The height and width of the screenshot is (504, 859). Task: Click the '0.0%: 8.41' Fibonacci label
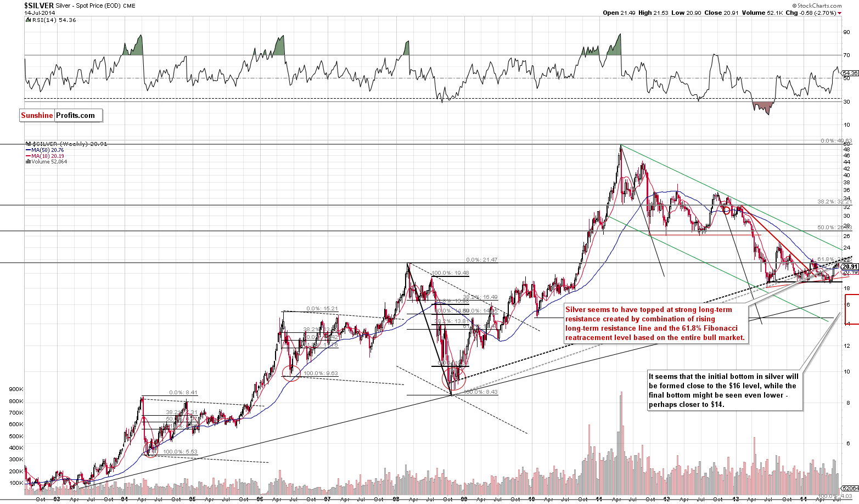[184, 392]
